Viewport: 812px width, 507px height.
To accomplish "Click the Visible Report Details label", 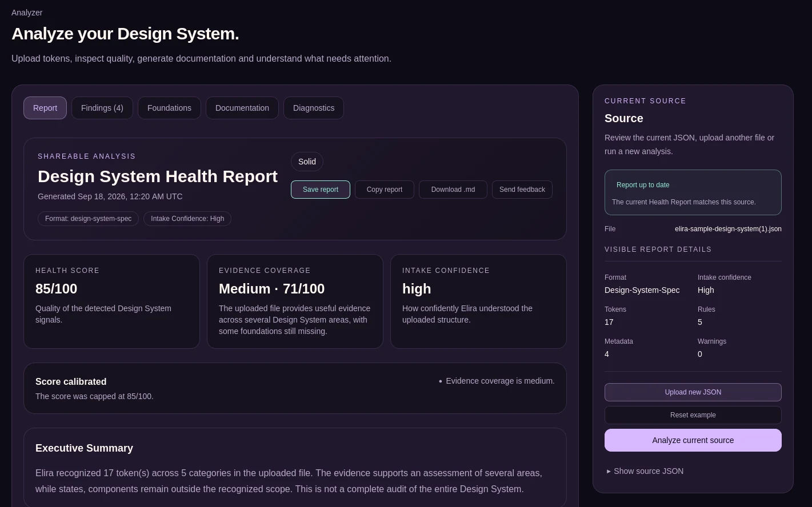I will point(658,250).
